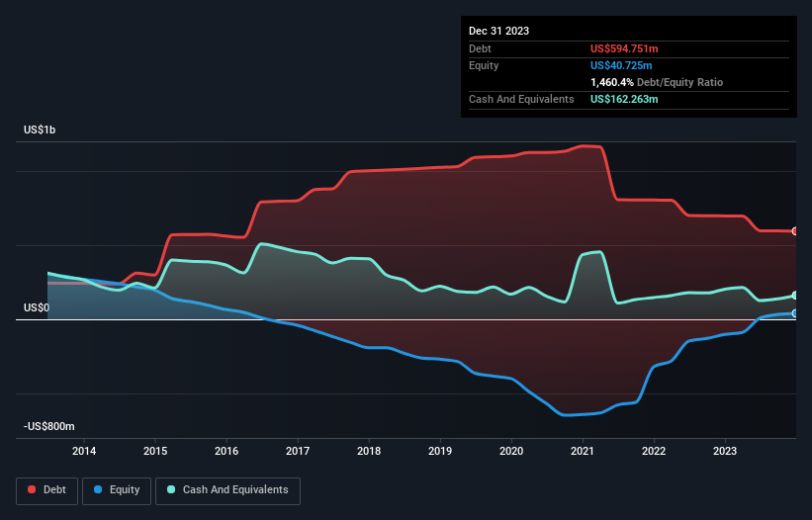Click the 2023 axis label
The width and height of the screenshot is (812, 520).
coord(725,451)
